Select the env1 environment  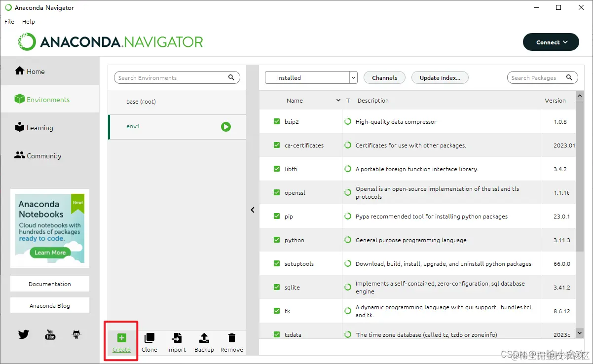point(177,127)
